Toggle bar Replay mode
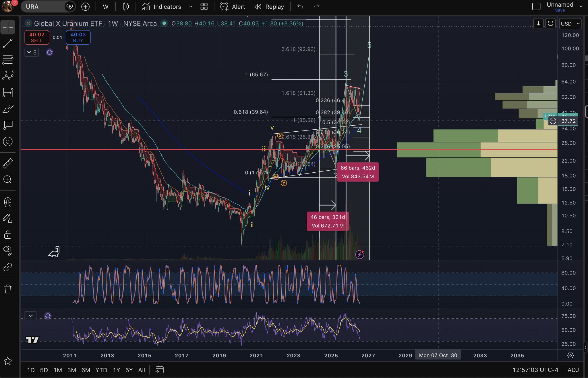The image size is (588, 378). click(269, 7)
